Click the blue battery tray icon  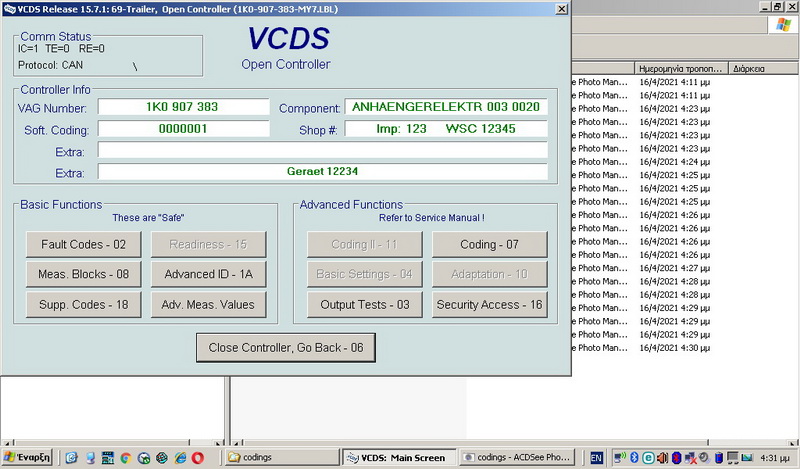[x=719, y=458]
